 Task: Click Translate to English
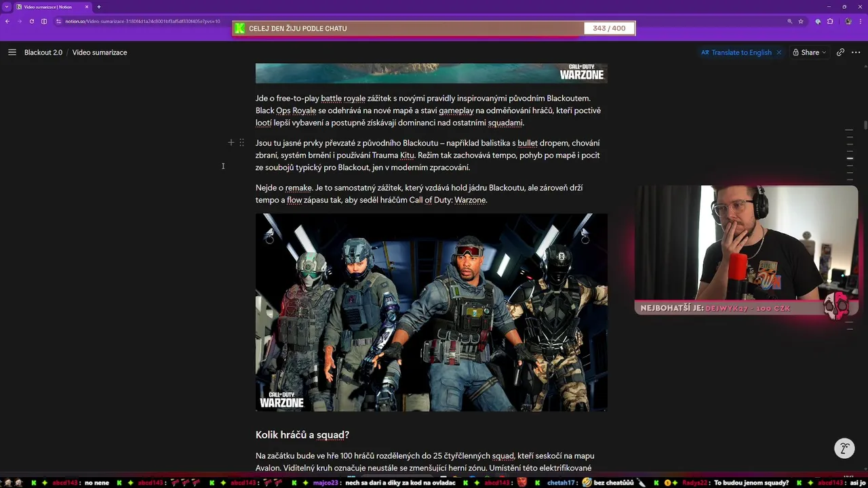[x=736, y=52]
